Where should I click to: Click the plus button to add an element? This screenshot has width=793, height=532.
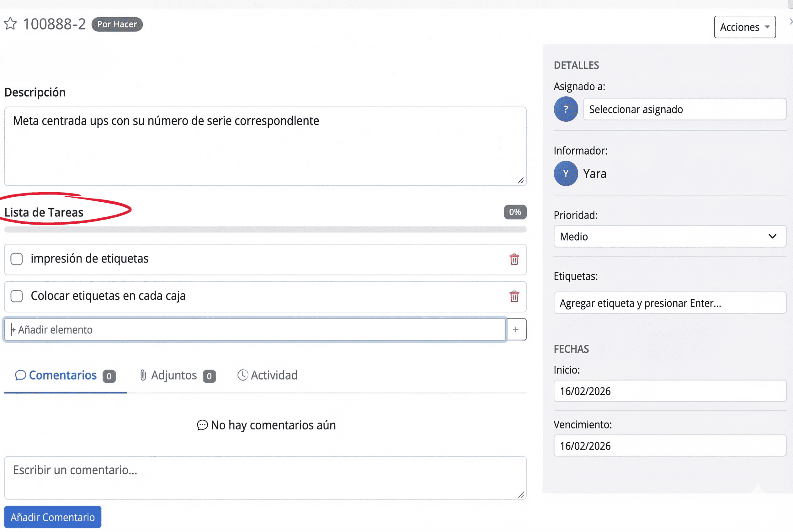(x=516, y=329)
